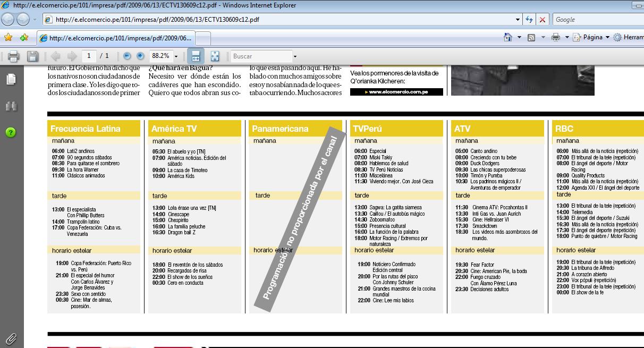Toggle fit-width scrolling mode
Viewport: 644px width, 348px height.
[x=196, y=56]
